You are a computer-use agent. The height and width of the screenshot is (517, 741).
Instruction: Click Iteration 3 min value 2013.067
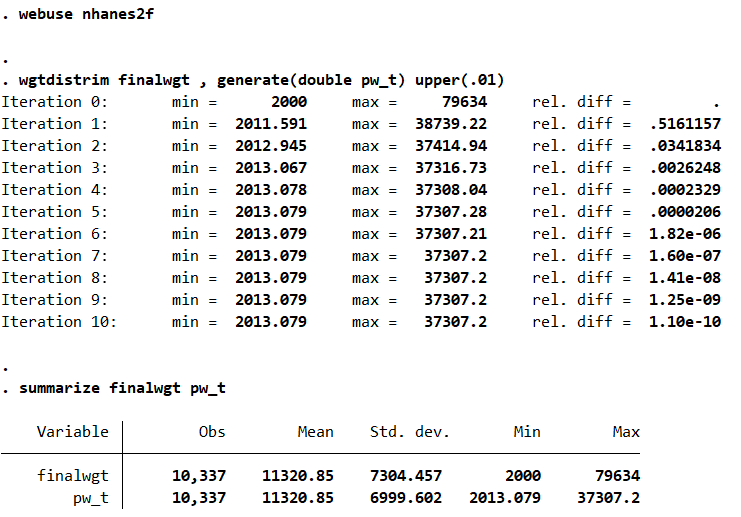coord(271,168)
